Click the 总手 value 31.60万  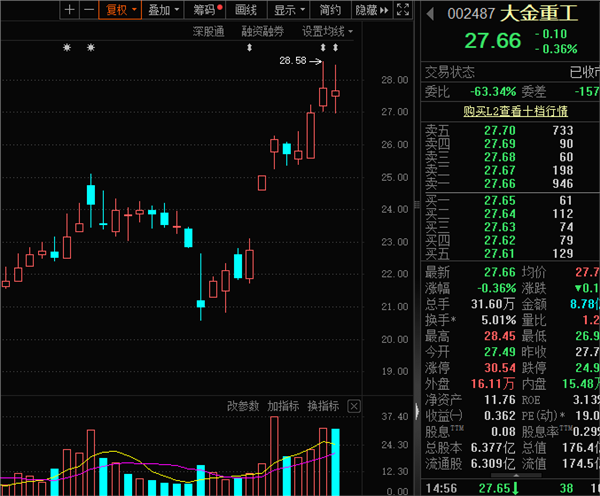click(493, 304)
